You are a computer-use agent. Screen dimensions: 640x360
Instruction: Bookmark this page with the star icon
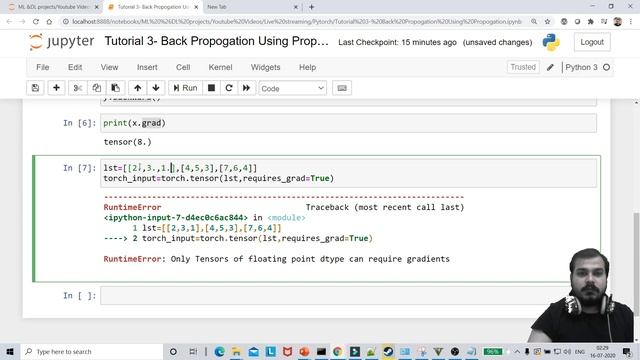[x=547, y=22]
